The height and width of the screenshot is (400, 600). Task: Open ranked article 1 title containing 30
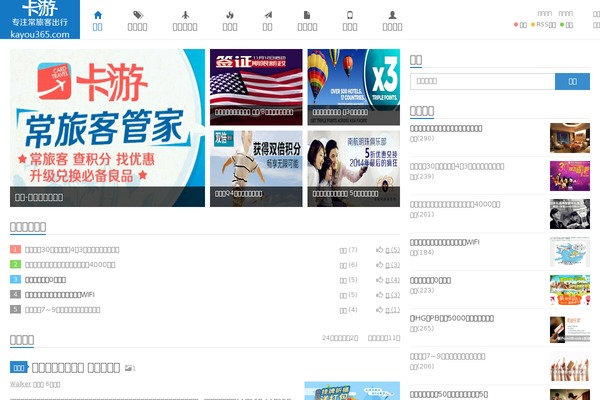point(72,250)
